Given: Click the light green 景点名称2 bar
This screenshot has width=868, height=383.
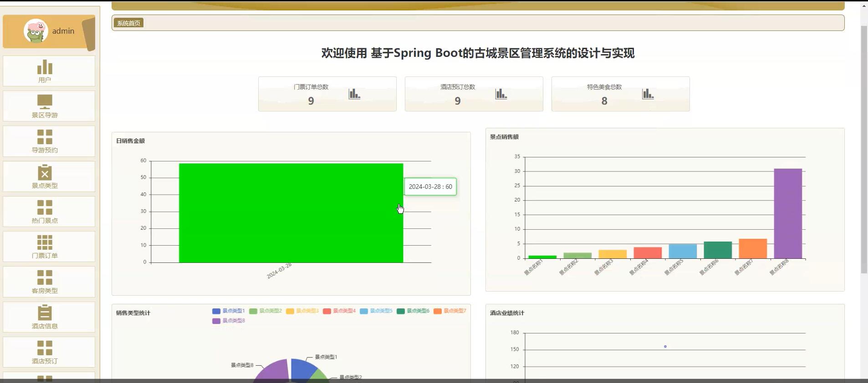Looking at the screenshot, I should click(577, 256).
